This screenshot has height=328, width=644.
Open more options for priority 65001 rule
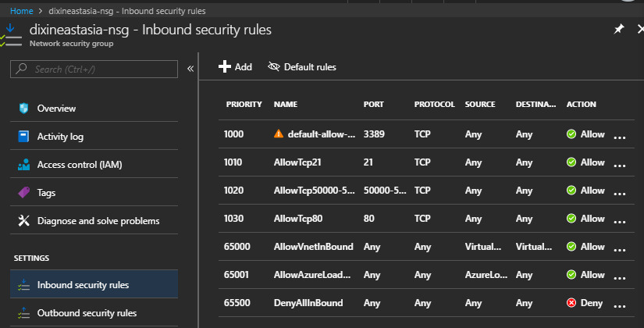click(619, 278)
